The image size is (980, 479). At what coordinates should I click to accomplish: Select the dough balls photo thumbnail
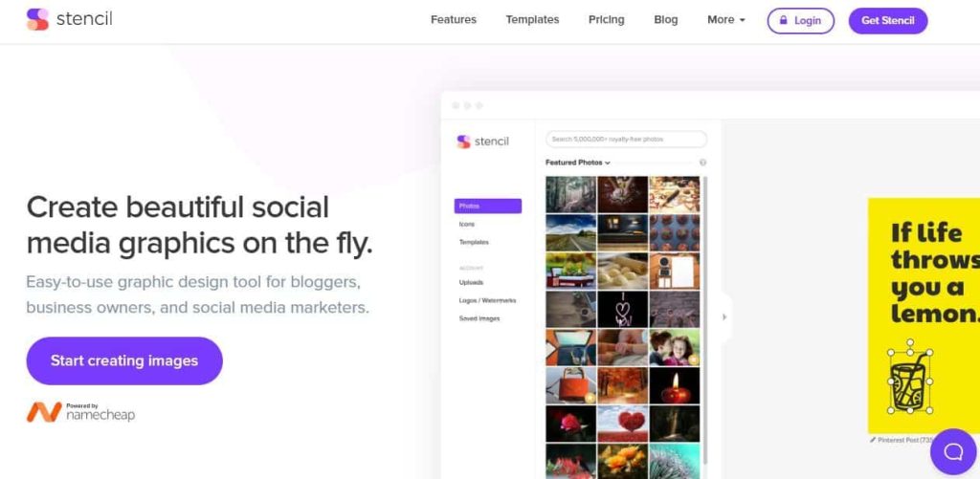point(622,271)
